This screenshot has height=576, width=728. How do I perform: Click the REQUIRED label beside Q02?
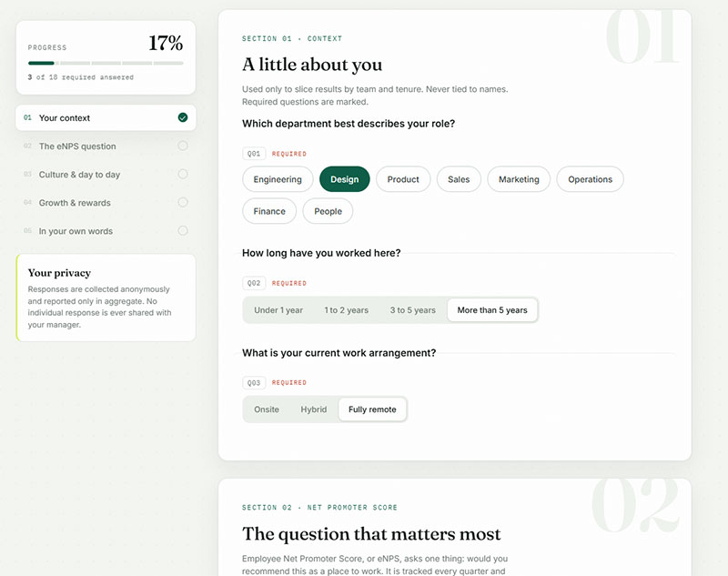[289, 283]
